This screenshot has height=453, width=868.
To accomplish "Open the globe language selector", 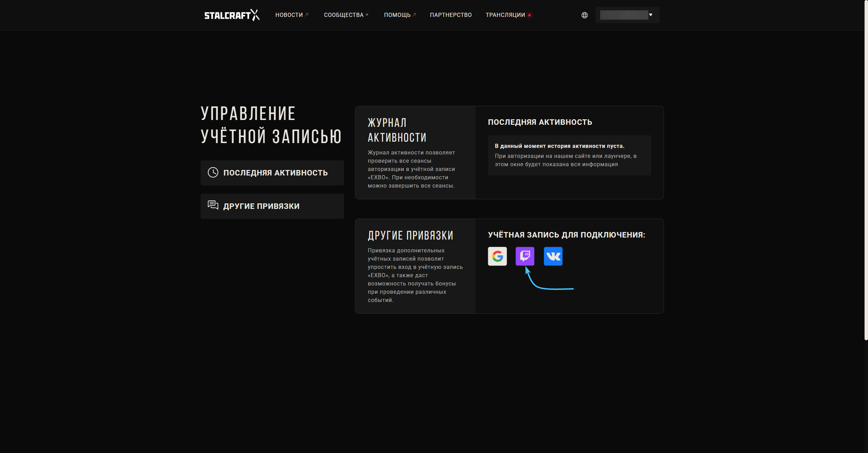I will click(584, 15).
